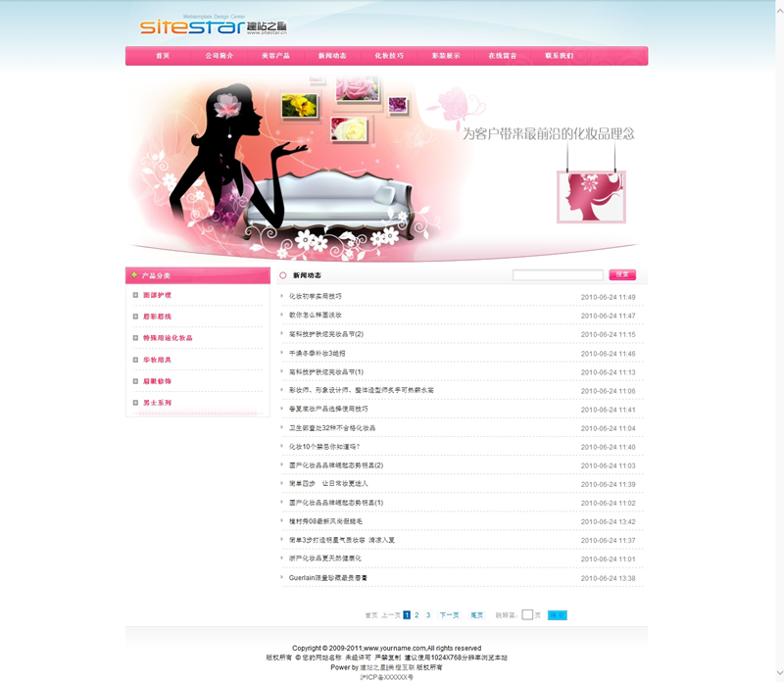784x682 pixels.
Task: Click the arrow bullet on the 11:15 news row
Action: [282, 333]
